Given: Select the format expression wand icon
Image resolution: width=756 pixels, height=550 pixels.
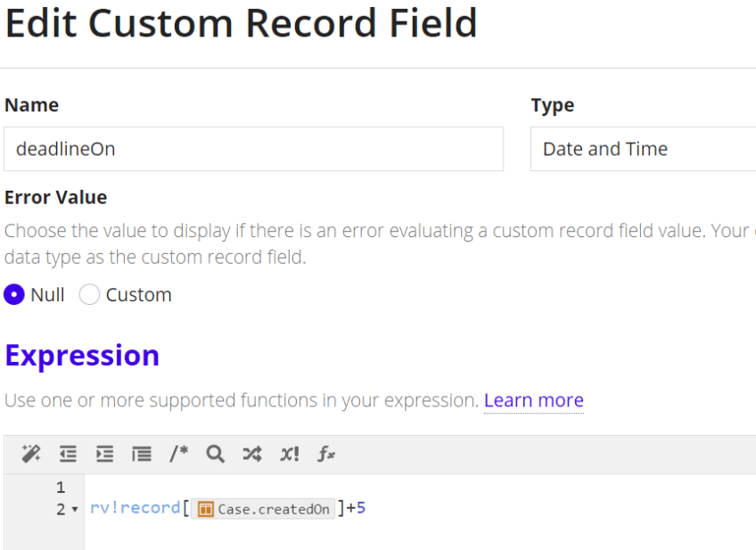Looking at the screenshot, I should 30,454.
